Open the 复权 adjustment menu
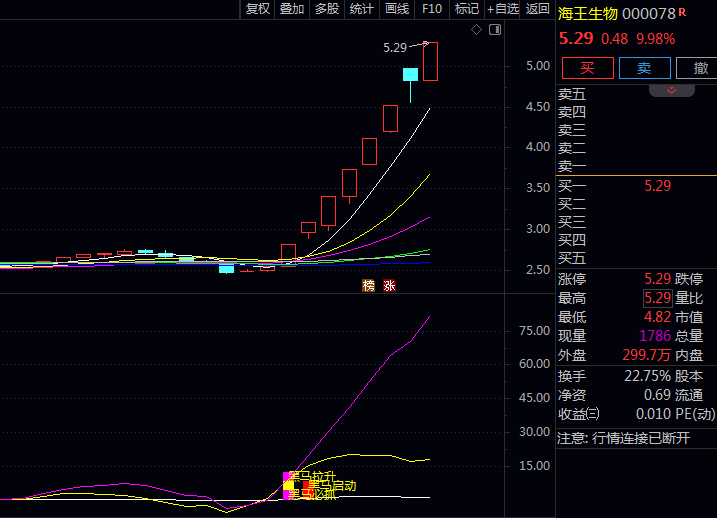 [x=257, y=9]
